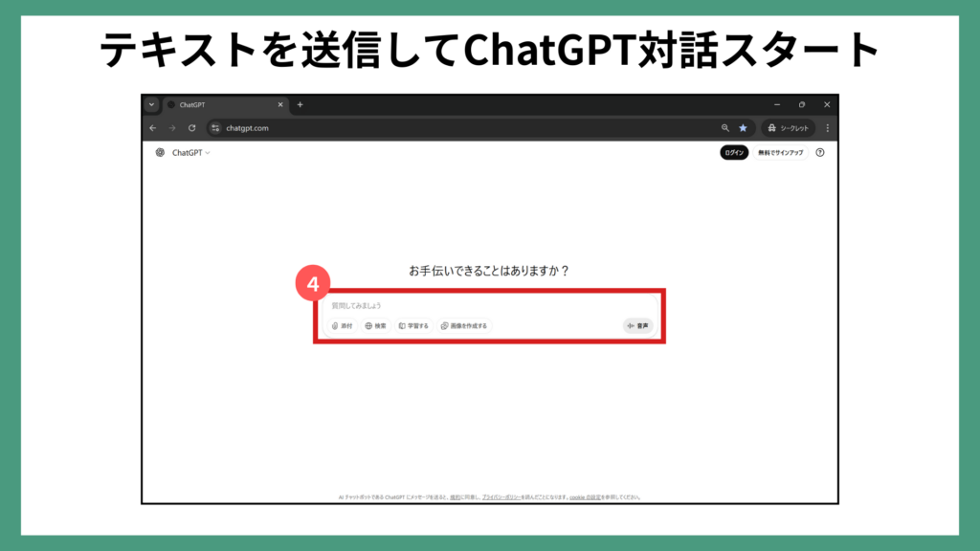Select the 検索 web search button
980x551 pixels.
tap(375, 326)
